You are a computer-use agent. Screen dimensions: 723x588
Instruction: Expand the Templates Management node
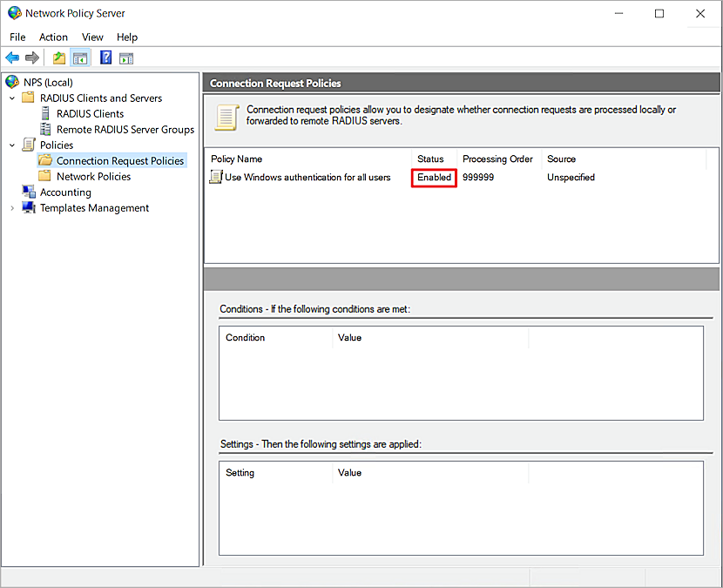click(12, 207)
